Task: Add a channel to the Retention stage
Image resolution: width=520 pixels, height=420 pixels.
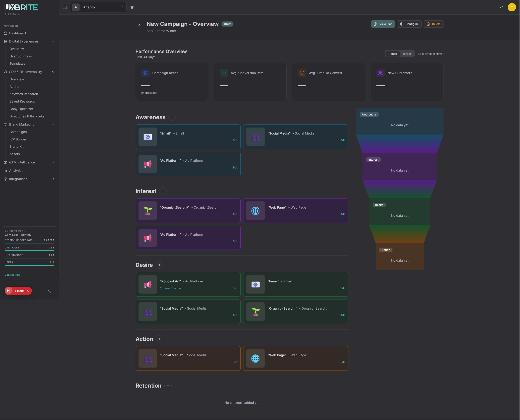Action: pyautogui.click(x=168, y=385)
